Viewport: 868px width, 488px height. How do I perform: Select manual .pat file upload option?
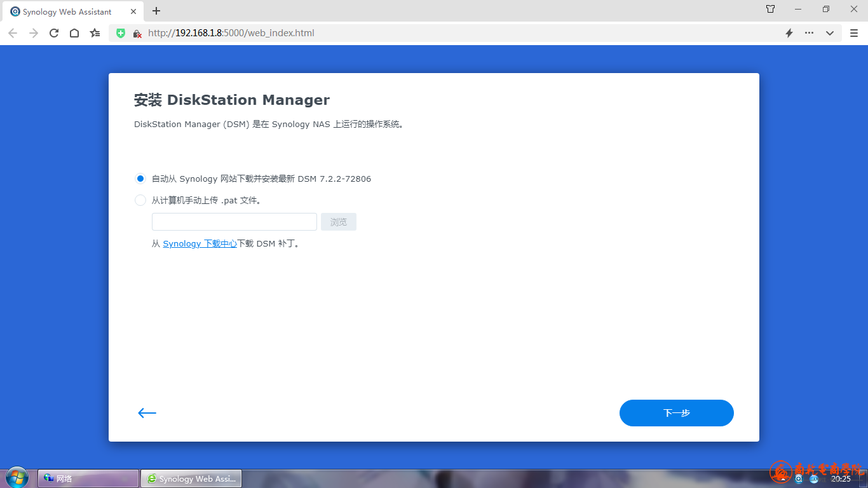tap(140, 200)
